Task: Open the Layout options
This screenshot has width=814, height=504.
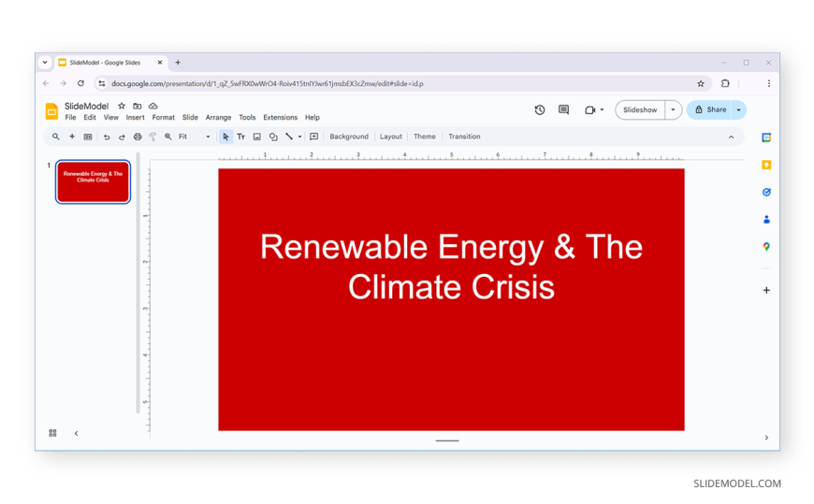Action: 390,137
